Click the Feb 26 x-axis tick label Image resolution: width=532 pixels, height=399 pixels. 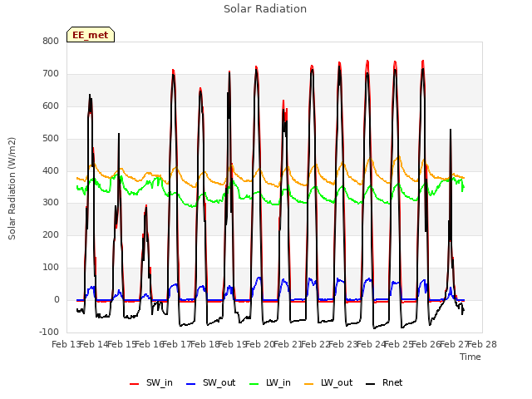point(426,345)
